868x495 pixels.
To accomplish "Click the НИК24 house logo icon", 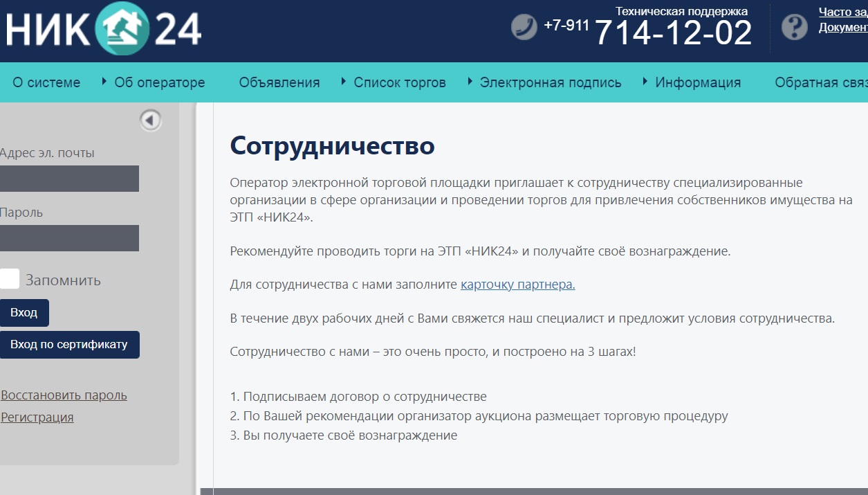I will click(x=122, y=28).
